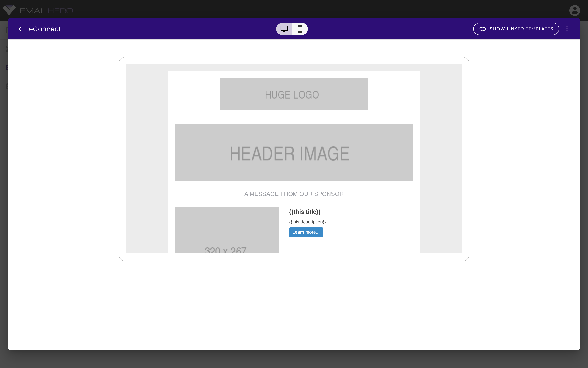Click the EmailHero logo
The image size is (588, 368).
(x=38, y=10)
